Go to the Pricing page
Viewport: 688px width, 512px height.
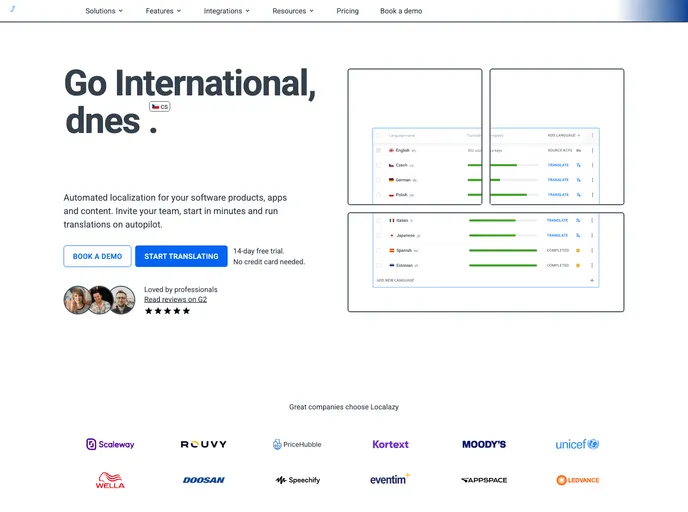[347, 11]
